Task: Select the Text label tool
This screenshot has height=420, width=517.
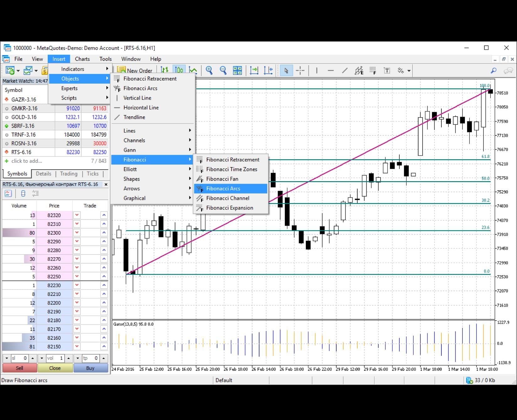Action: [387, 71]
